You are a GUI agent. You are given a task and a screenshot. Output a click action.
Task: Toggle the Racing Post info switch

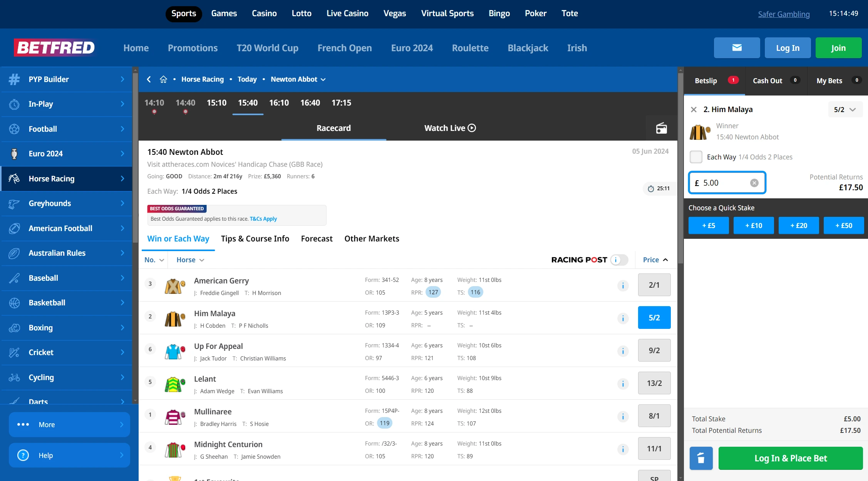[620, 260]
